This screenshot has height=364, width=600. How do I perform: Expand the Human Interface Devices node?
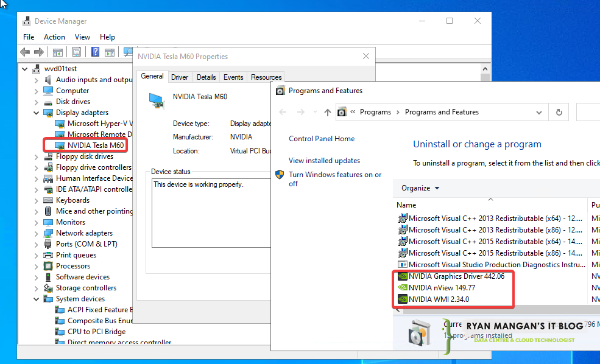tap(37, 178)
